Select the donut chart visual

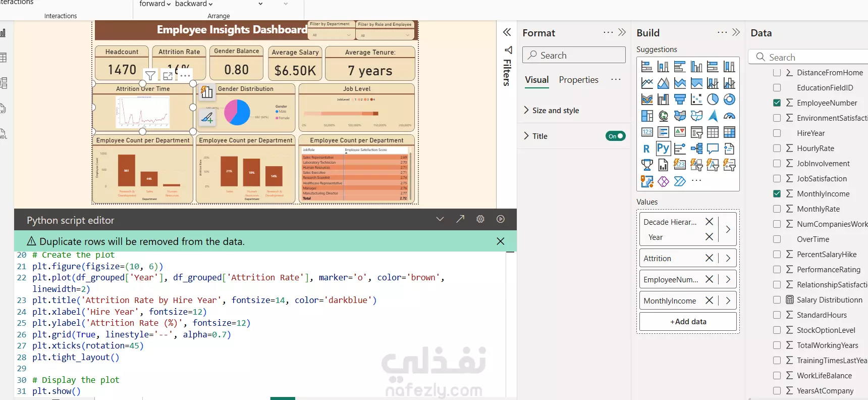click(729, 99)
